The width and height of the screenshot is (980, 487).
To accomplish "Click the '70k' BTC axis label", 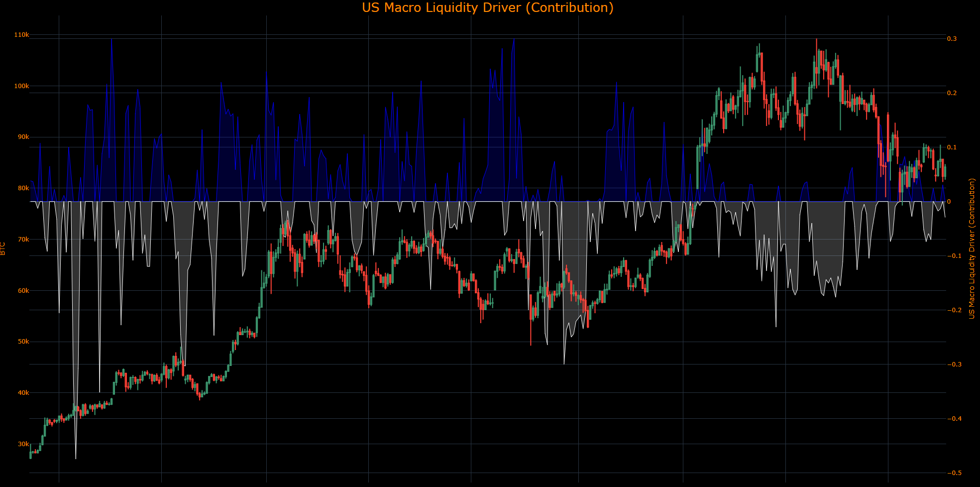I will click(x=23, y=240).
